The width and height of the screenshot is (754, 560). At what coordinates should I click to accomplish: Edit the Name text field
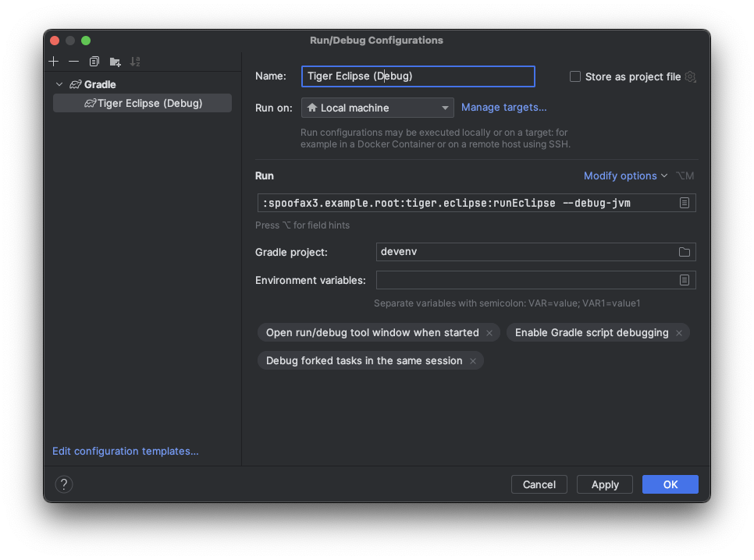click(418, 76)
